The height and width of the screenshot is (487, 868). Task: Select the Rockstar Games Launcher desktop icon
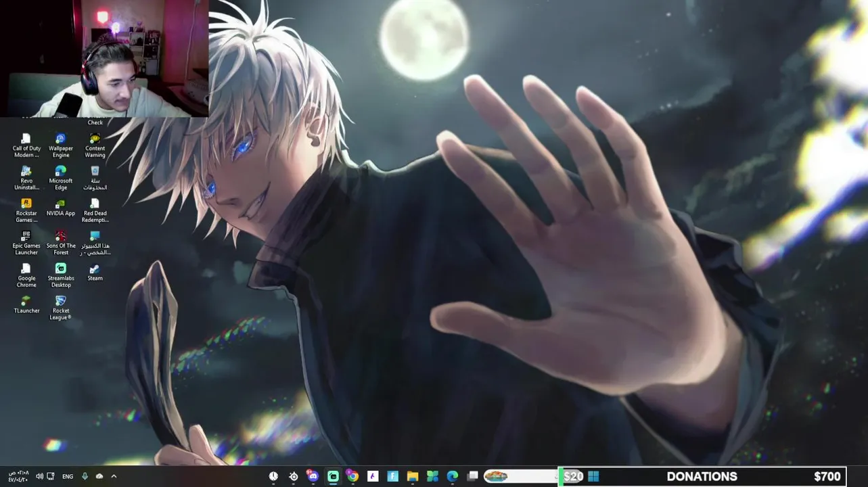26,210
